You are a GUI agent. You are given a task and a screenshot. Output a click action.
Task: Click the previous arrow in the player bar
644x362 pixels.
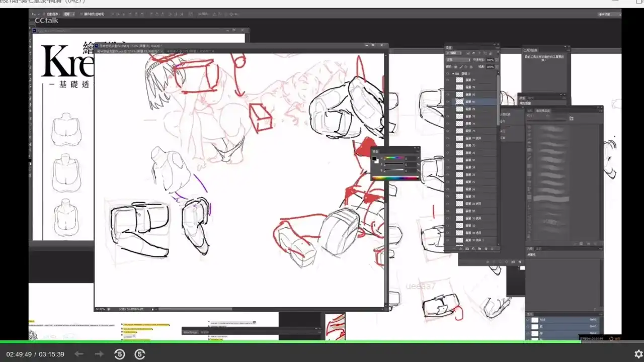tap(79, 354)
